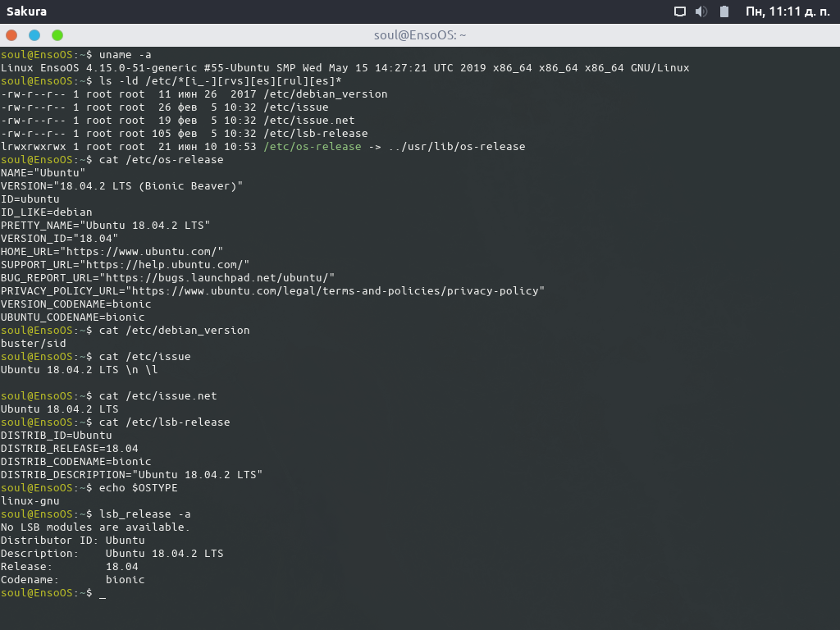Viewport: 840px width, 630px height.
Task: Click the Ubuntu 18.04.2 LTS \n \l output
Action: [80, 370]
